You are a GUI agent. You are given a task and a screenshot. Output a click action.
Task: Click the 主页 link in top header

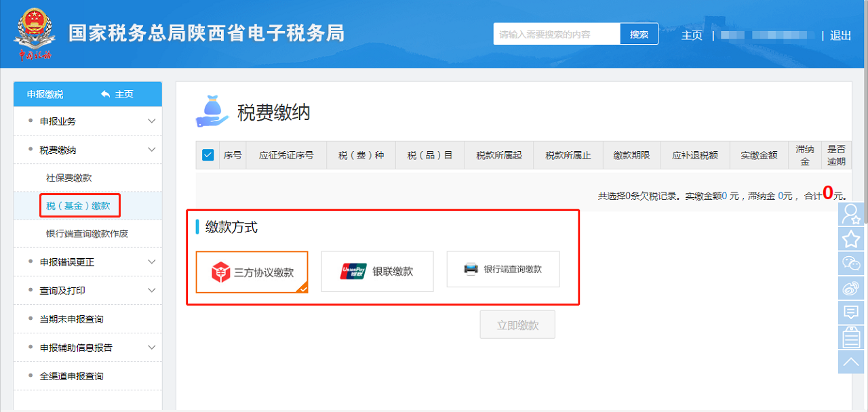tap(692, 36)
